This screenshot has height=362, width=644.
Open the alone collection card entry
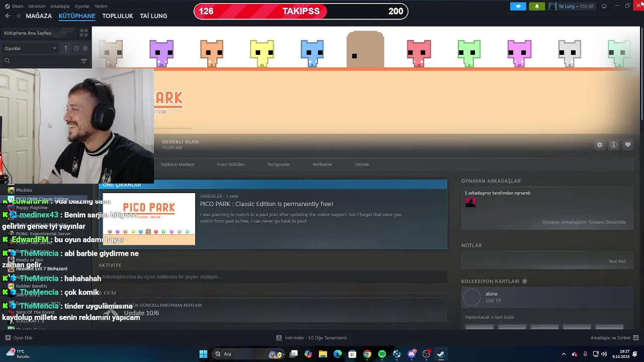click(x=547, y=297)
